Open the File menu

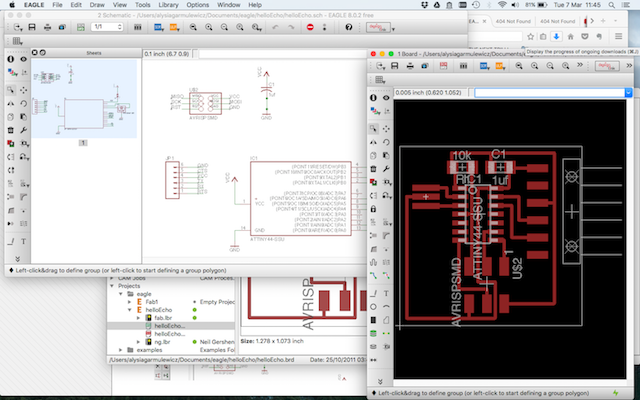pos(57,5)
